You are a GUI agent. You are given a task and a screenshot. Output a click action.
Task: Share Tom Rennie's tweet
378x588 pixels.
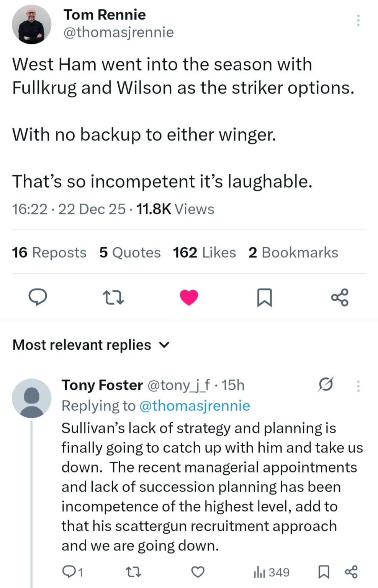[340, 297]
